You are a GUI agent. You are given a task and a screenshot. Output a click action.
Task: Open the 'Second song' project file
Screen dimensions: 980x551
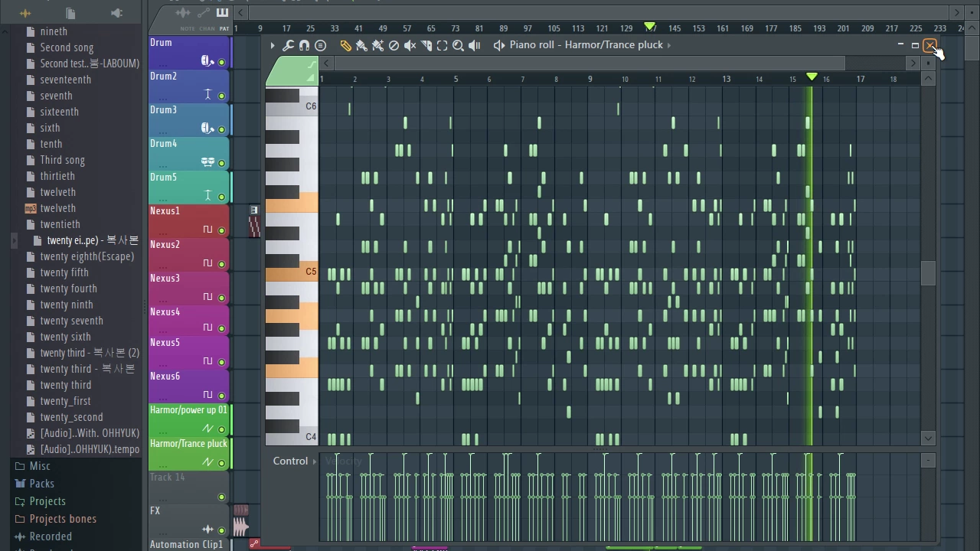(x=67, y=47)
